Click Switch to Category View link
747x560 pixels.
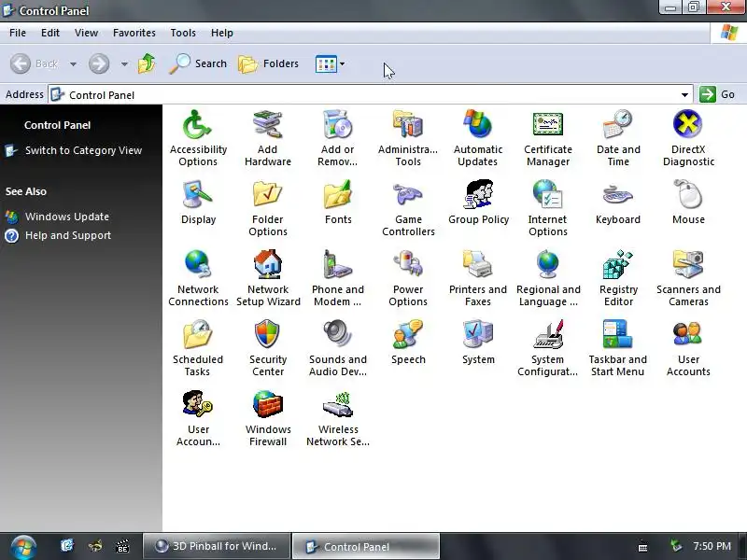[x=83, y=150]
